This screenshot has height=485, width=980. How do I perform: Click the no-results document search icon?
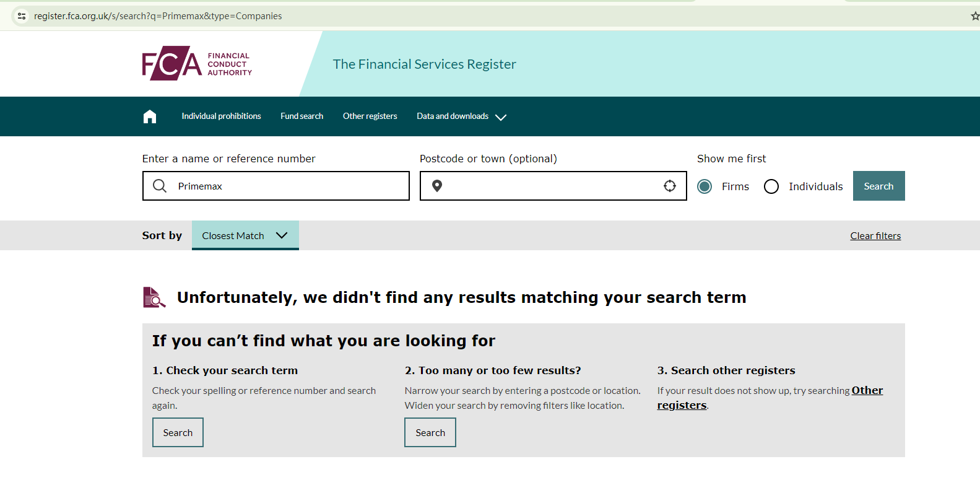(154, 297)
